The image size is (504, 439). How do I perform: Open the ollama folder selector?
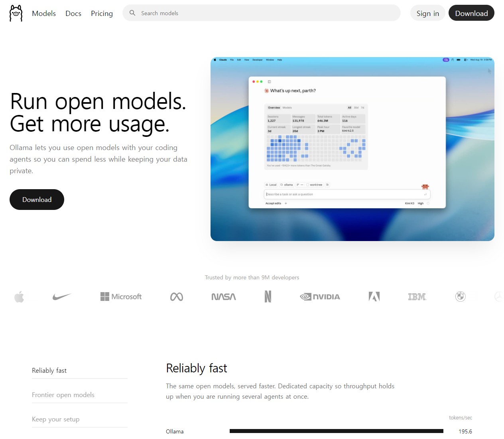286,185
